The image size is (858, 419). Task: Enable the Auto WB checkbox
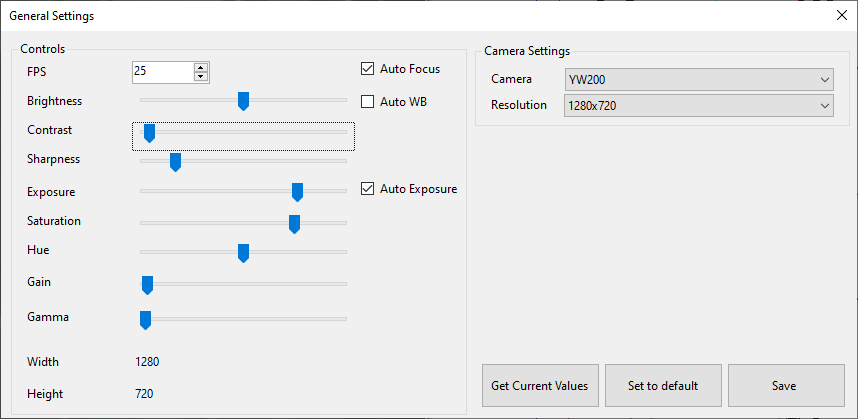367,102
